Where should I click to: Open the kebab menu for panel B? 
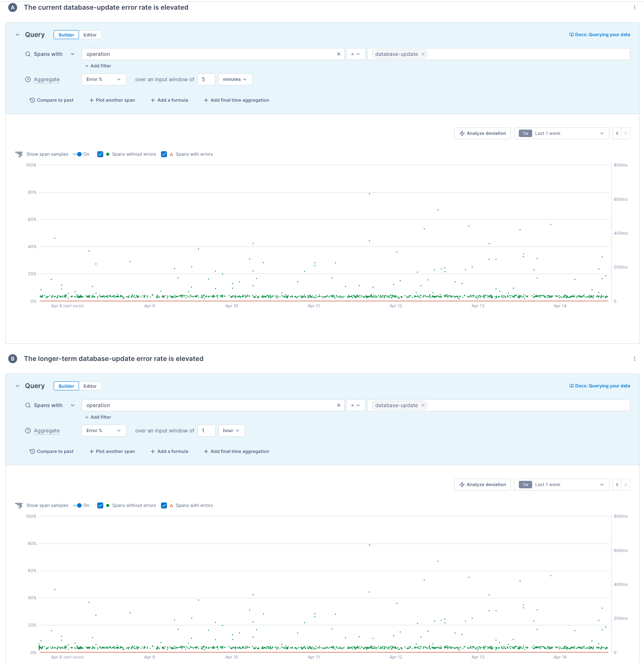(634, 359)
